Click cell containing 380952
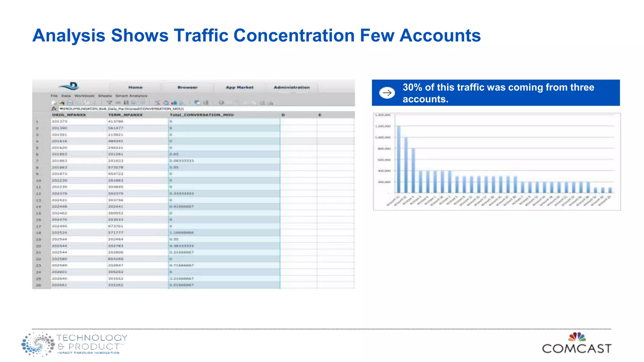Screen dimensions: 644x362 (138, 213)
